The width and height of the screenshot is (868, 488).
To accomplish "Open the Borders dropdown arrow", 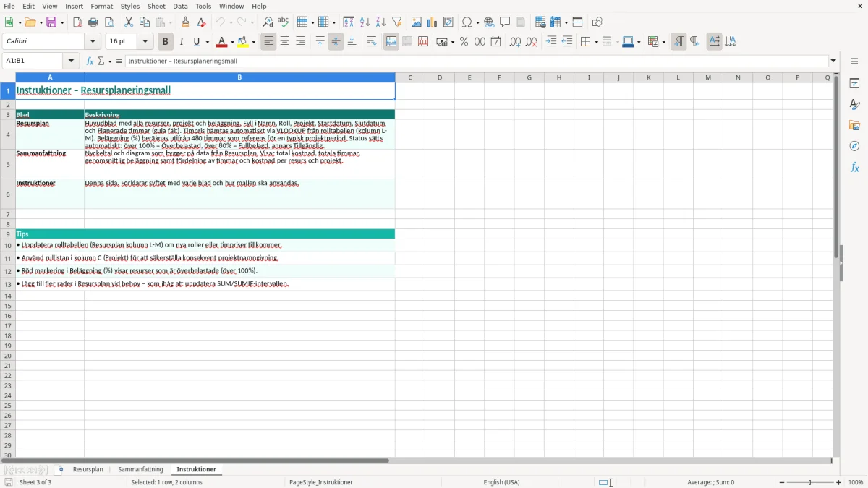I will [595, 42].
